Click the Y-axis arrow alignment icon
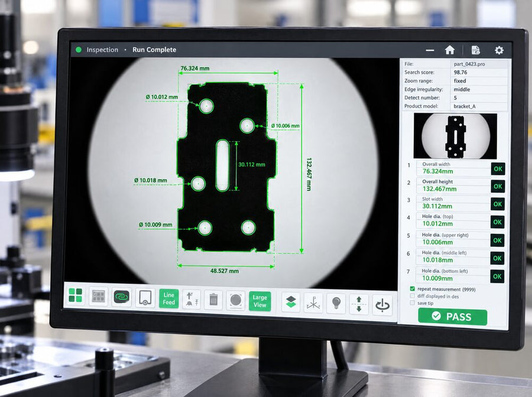The width and height of the screenshot is (532, 397). pyautogui.click(x=192, y=300)
